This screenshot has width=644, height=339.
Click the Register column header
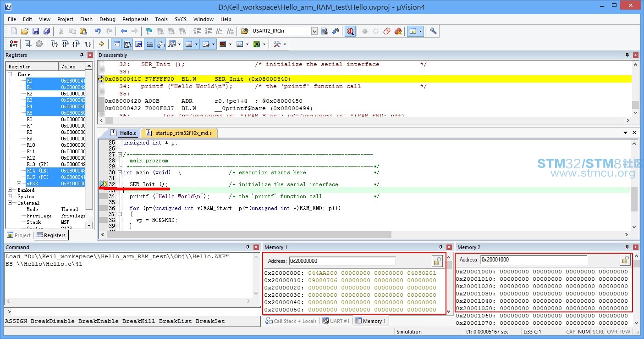click(x=32, y=67)
